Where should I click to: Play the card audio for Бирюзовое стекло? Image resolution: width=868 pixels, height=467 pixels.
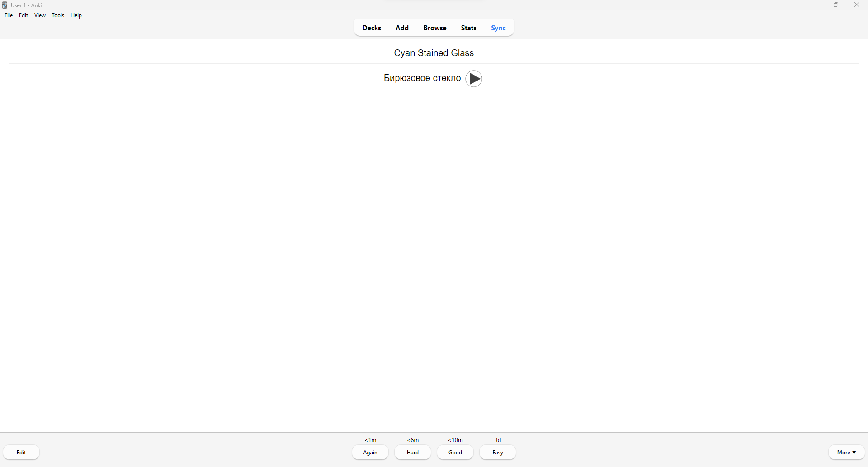(474, 79)
